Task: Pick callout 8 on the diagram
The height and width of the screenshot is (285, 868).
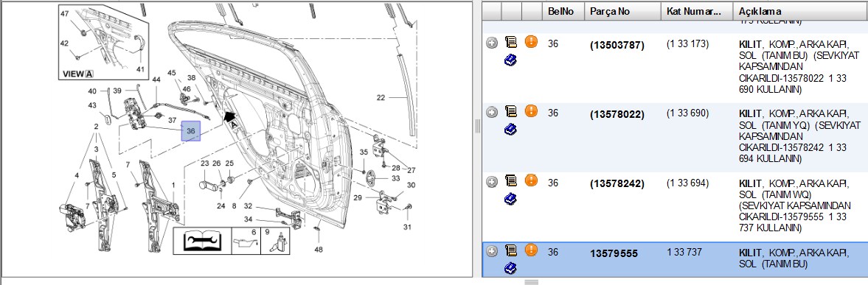Action: pos(235,205)
